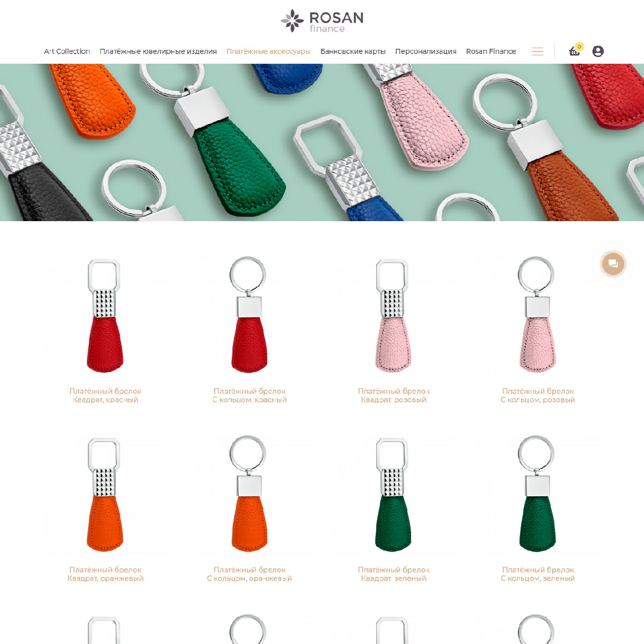
Task: Open the Rosan Finance nav link
Action: pyautogui.click(x=491, y=52)
